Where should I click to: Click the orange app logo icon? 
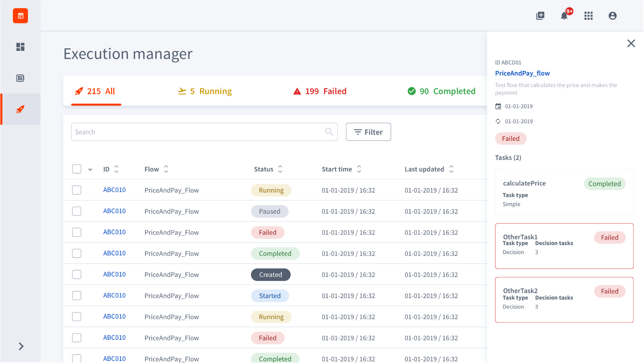click(x=20, y=16)
